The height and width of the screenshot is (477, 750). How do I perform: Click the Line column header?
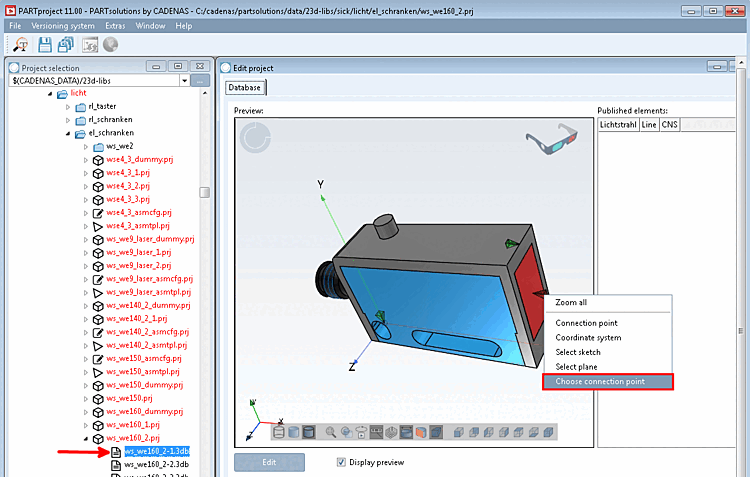point(649,125)
